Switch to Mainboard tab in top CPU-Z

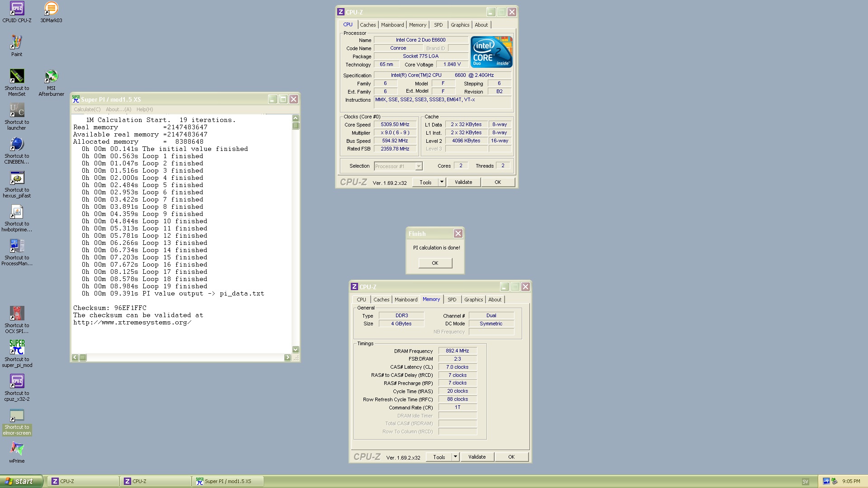[x=392, y=25]
